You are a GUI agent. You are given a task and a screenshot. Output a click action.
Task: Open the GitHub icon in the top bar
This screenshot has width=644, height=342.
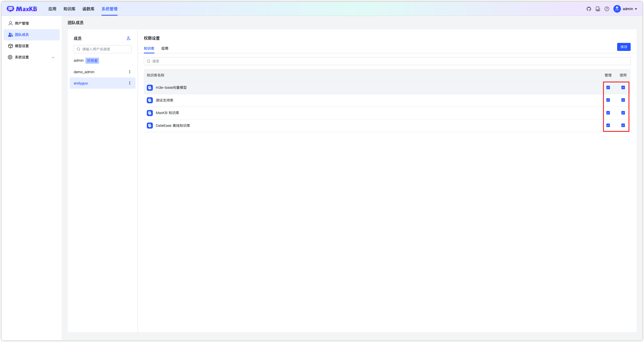(588, 9)
